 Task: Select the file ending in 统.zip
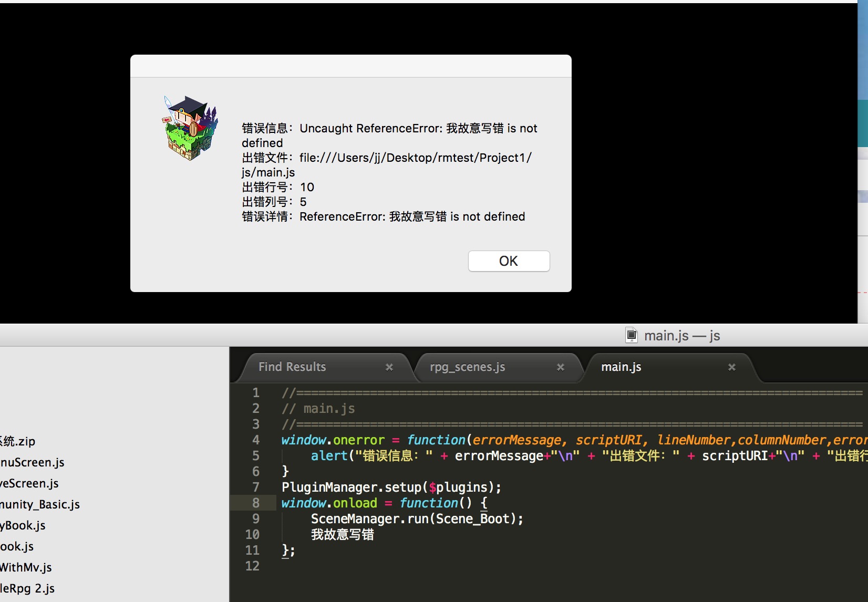pos(18,441)
